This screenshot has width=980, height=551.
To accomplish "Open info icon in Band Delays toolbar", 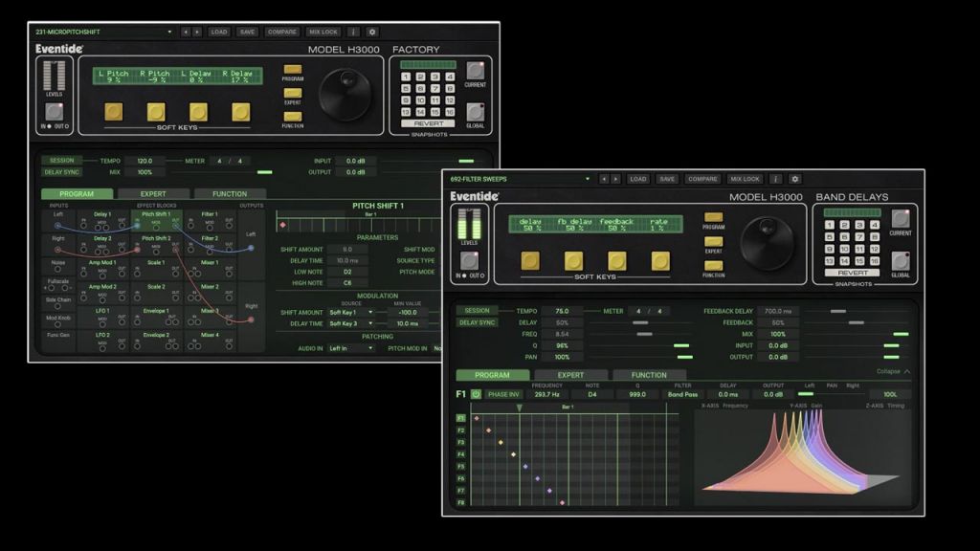I will [x=775, y=179].
